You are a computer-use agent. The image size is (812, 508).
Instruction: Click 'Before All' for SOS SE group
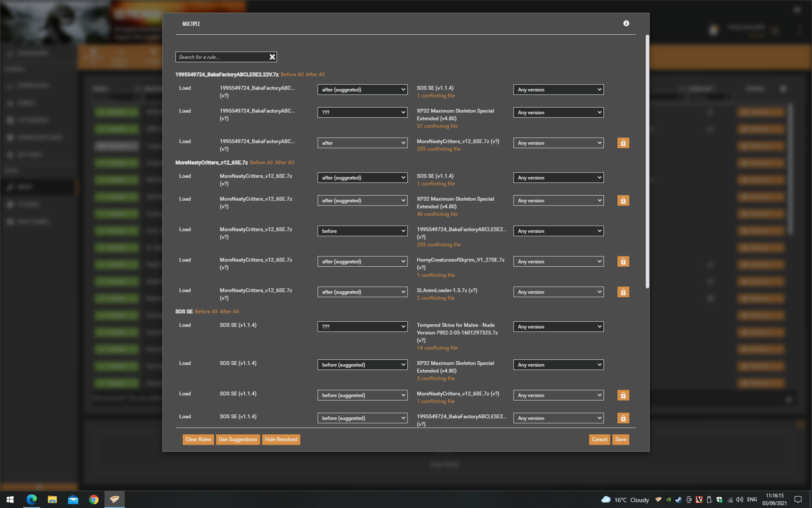(x=206, y=312)
